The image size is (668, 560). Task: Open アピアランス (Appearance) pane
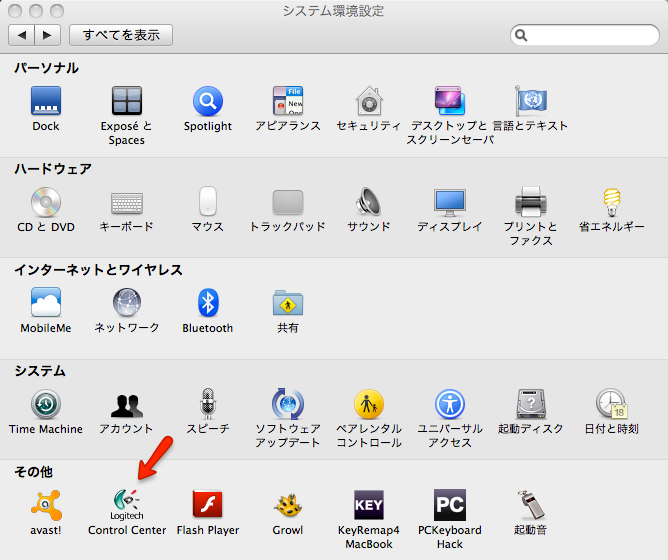(x=288, y=101)
